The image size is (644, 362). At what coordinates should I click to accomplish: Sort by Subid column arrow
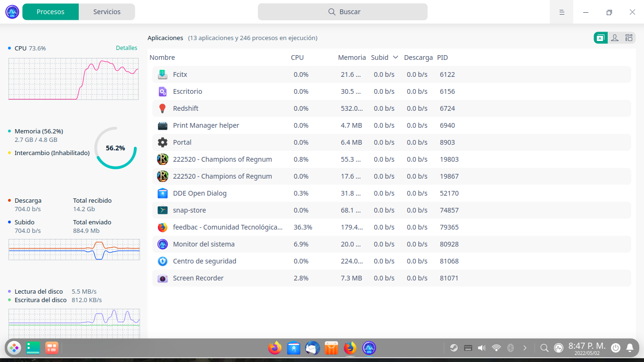[x=395, y=58]
